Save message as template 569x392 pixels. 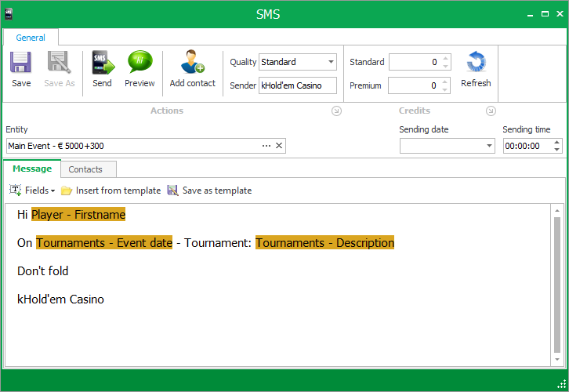[x=172, y=191]
